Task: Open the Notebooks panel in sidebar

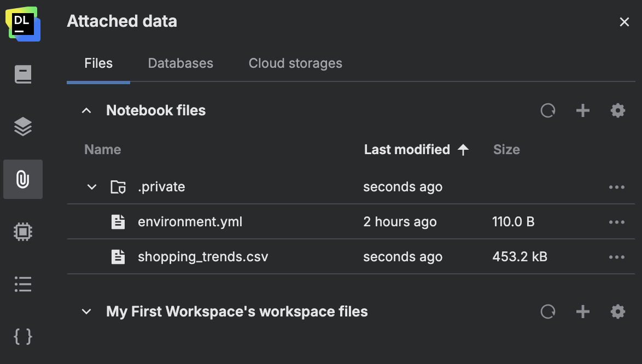Action: click(x=23, y=74)
